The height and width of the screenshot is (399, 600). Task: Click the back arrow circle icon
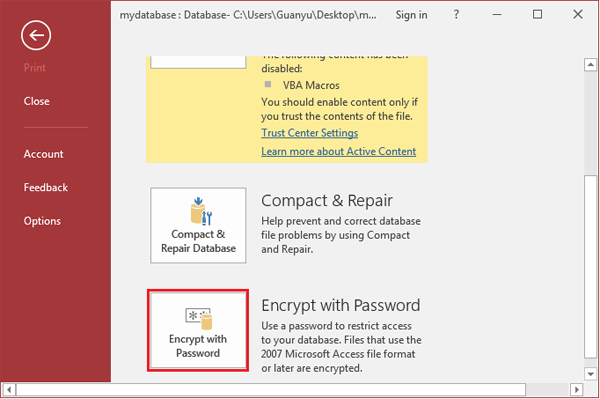coord(36,36)
